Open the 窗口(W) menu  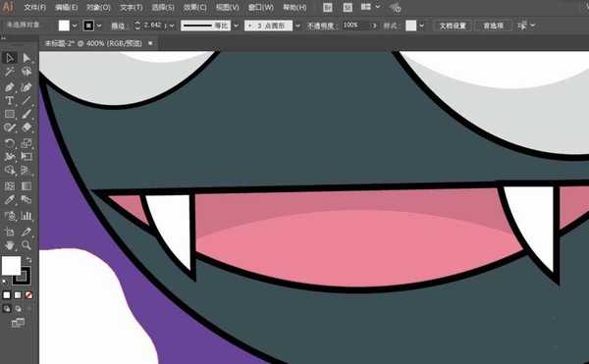(x=261, y=7)
